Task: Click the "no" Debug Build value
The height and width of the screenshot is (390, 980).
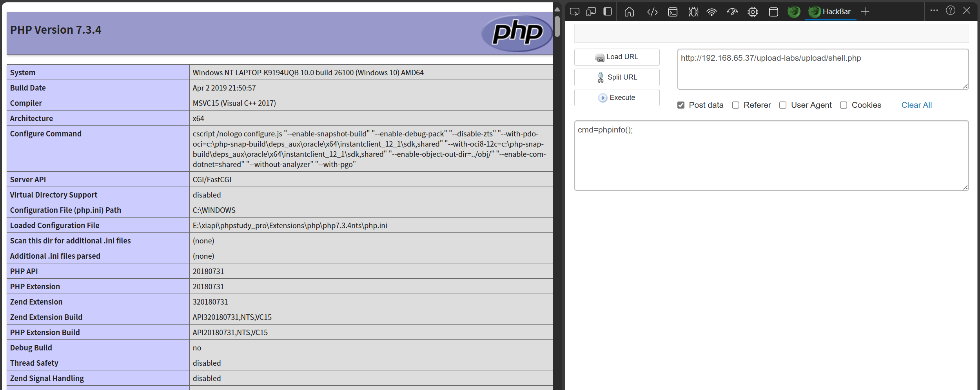Action: pos(197,348)
